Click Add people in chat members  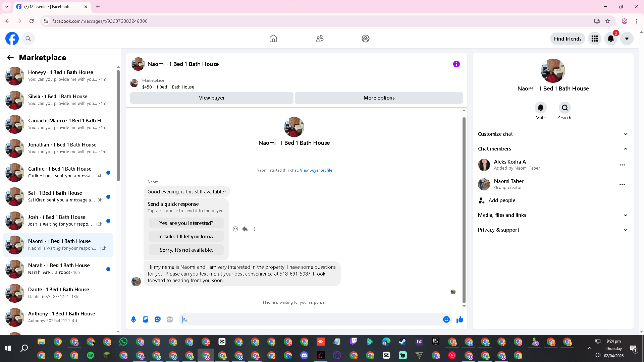click(553, 200)
